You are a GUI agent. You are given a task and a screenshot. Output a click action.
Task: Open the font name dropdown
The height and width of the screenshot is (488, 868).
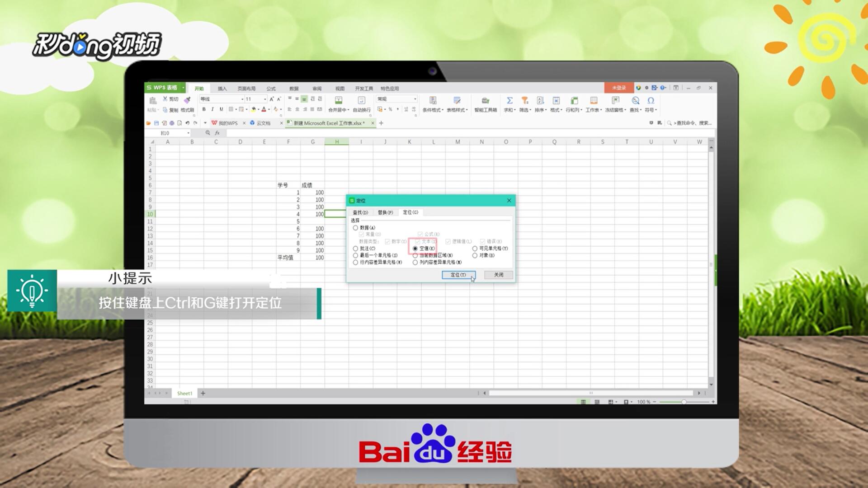[242, 99]
